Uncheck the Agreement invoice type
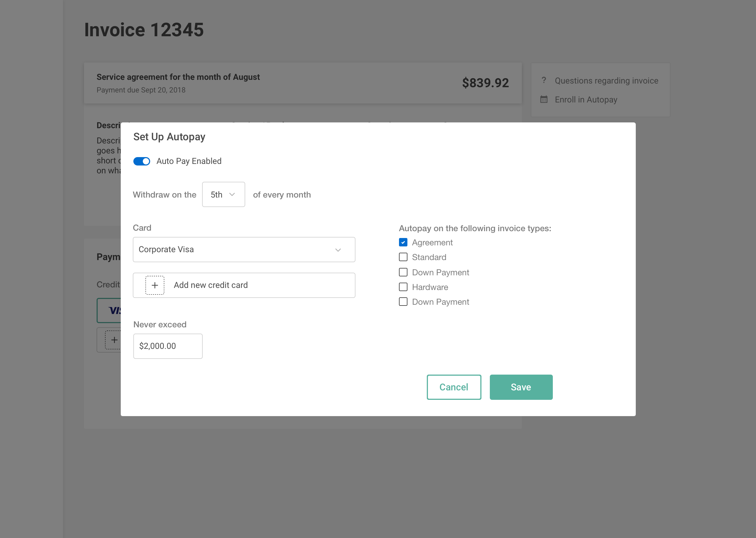 point(403,242)
